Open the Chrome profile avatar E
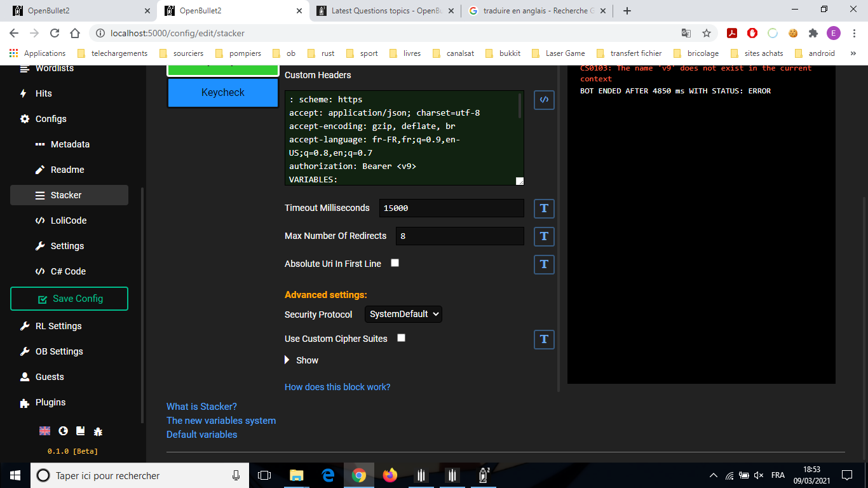Screen dimensions: 868x488 [x=834, y=33]
